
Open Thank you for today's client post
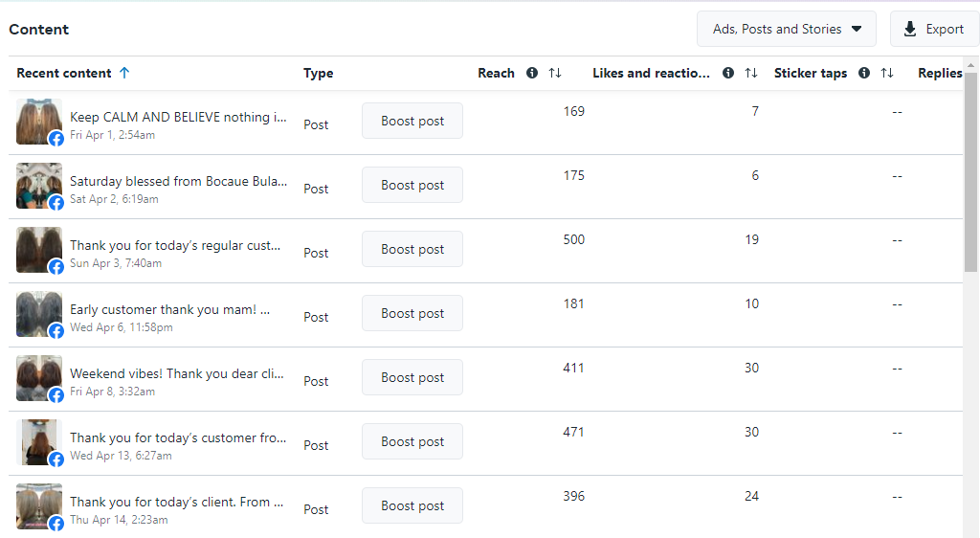(x=176, y=502)
